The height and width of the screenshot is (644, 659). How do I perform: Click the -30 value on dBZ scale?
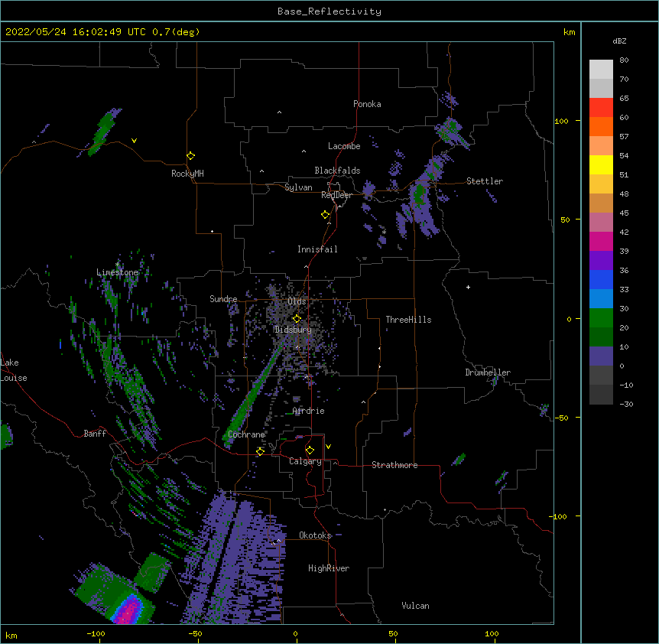tap(626, 404)
